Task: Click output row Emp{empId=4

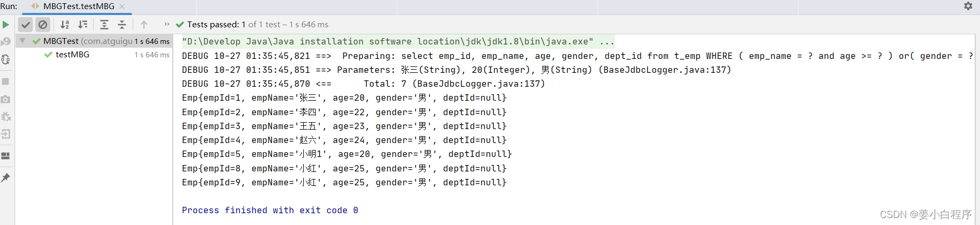Action: coord(344,140)
